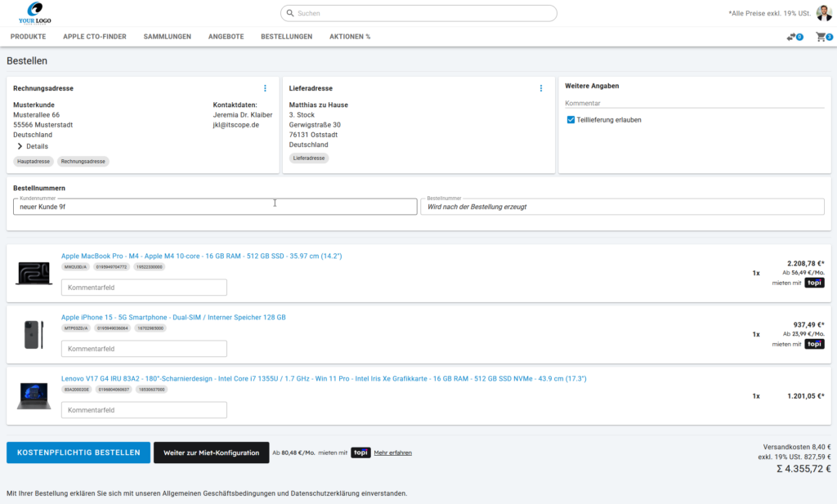Open the AKTIONEN % menu
837x504 pixels.
pyautogui.click(x=350, y=37)
